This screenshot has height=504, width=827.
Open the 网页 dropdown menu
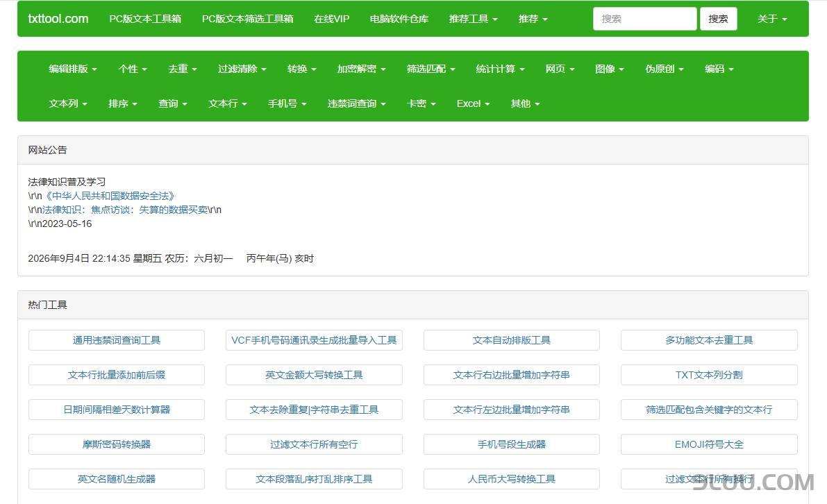[x=560, y=69]
